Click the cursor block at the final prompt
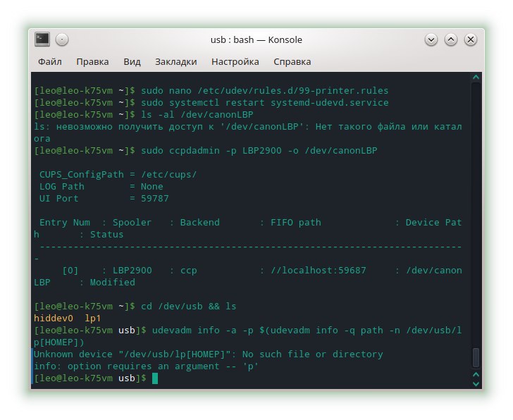This screenshot has width=513, height=420. tap(155, 378)
